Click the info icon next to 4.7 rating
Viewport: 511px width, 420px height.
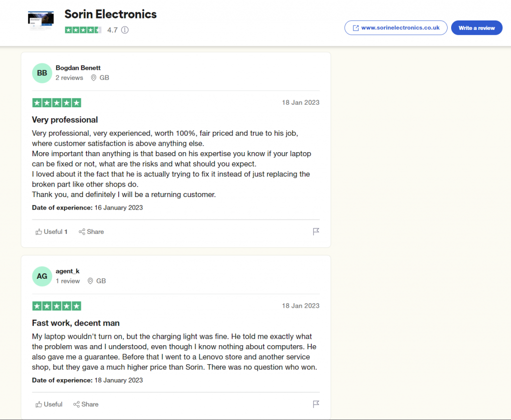[125, 30]
